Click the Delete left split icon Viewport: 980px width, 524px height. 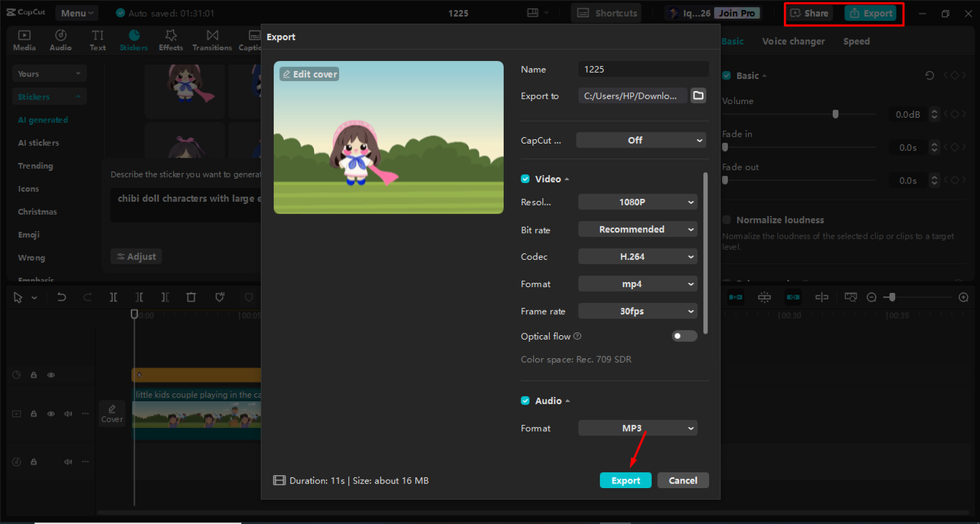coord(139,298)
